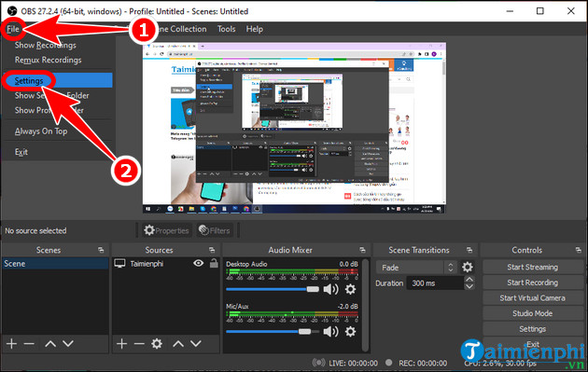Open Settings from Controls panel
Viewport: 588px width, 372px height.
[x=533, y=329]
